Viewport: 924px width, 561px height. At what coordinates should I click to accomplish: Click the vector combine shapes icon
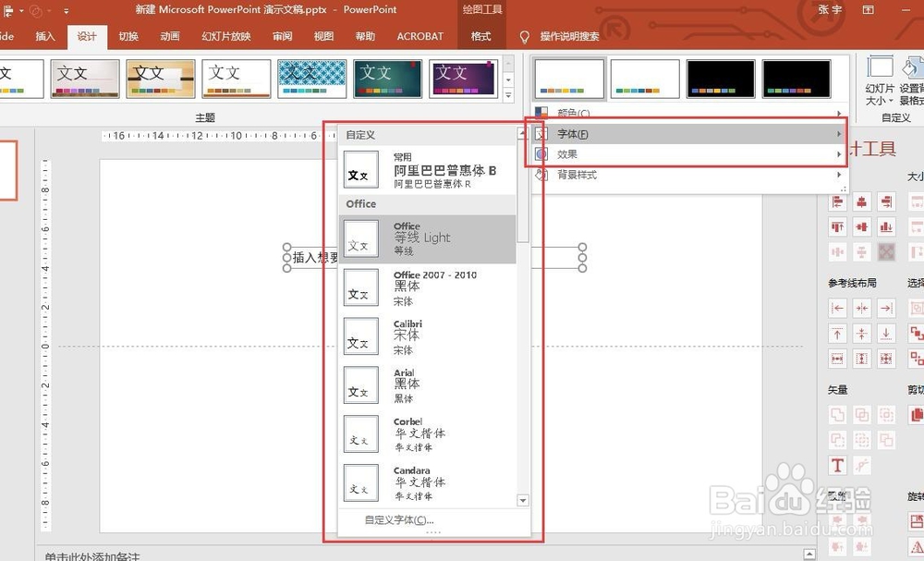click(861, 414)
